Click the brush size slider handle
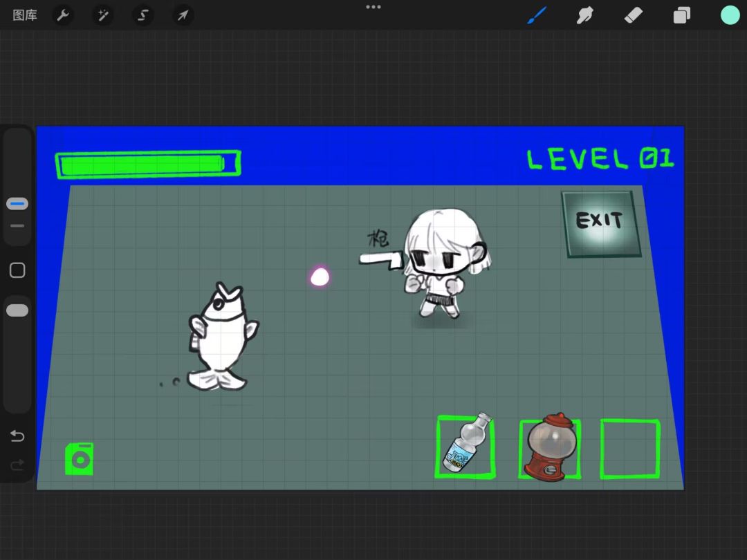This screenshot has height=560, width=747. coord(17,204)
